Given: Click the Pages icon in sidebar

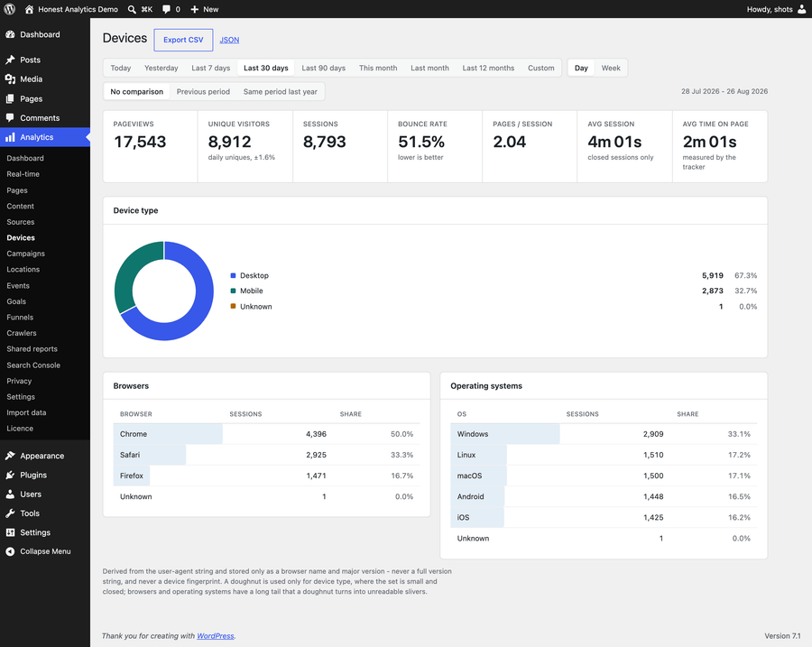Looking at the screenshot, I should point(10,98).
